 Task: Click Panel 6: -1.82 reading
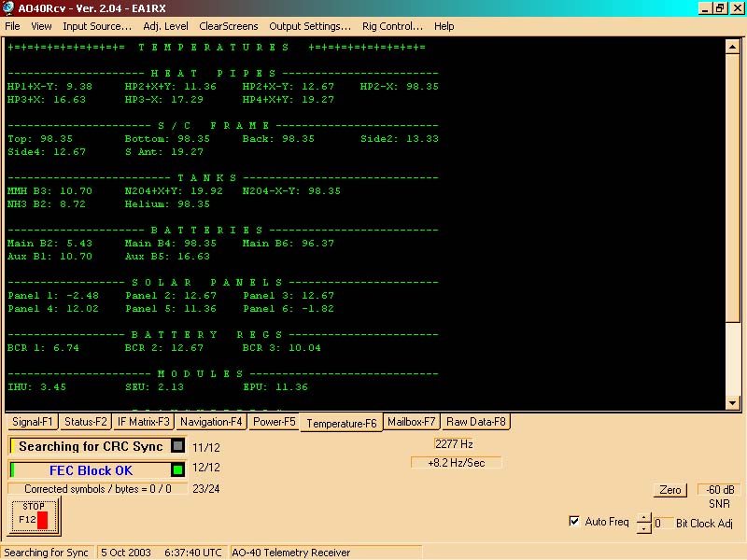pos(289,309)
